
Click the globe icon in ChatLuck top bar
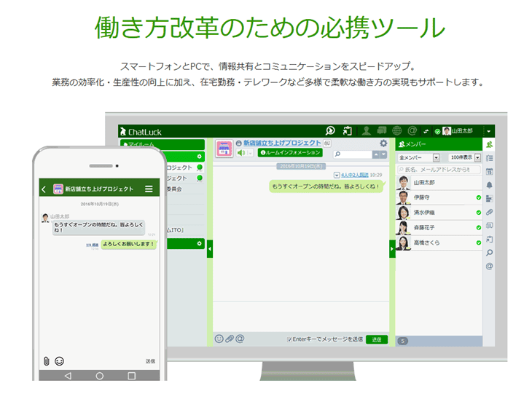(397, 131)
